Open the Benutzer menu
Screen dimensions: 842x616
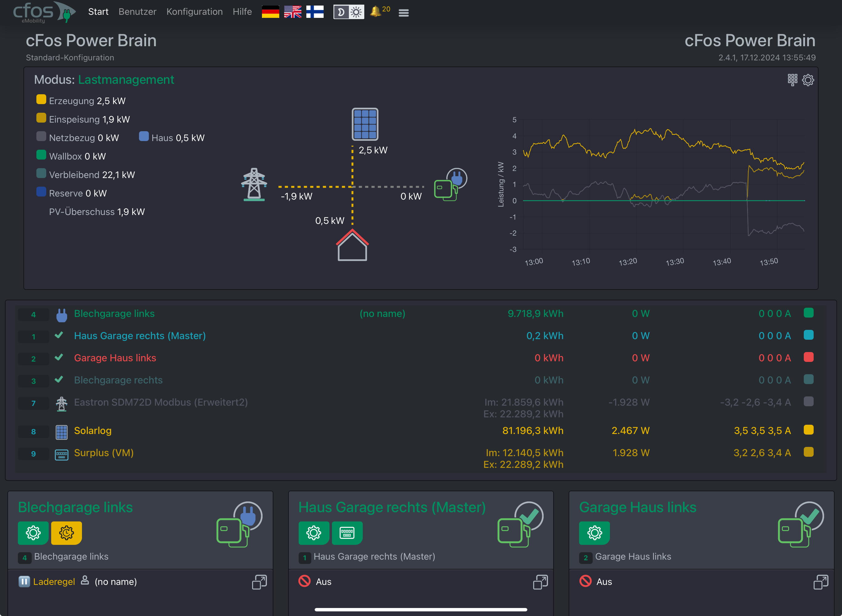tap(137, 12)
